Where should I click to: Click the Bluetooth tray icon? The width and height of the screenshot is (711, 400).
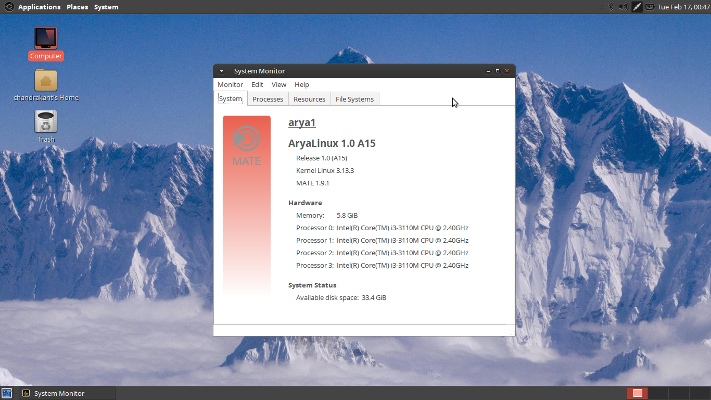610,6
